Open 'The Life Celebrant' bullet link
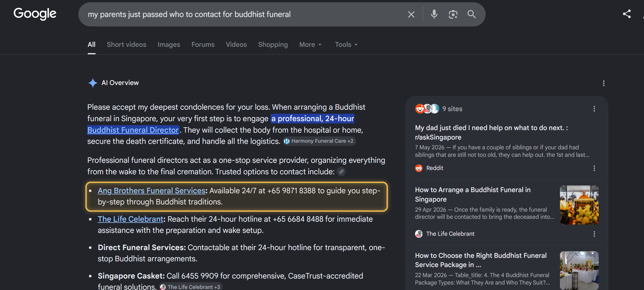Viewport: 644px width, 290px height. pyautogui.click(x=131, y=219)
